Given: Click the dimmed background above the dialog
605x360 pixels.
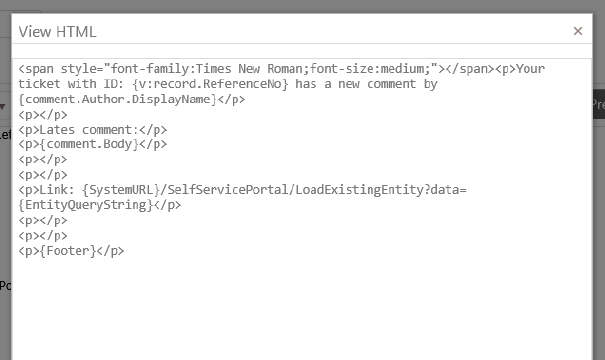Looking at the screenshot, I should (302, 6).
